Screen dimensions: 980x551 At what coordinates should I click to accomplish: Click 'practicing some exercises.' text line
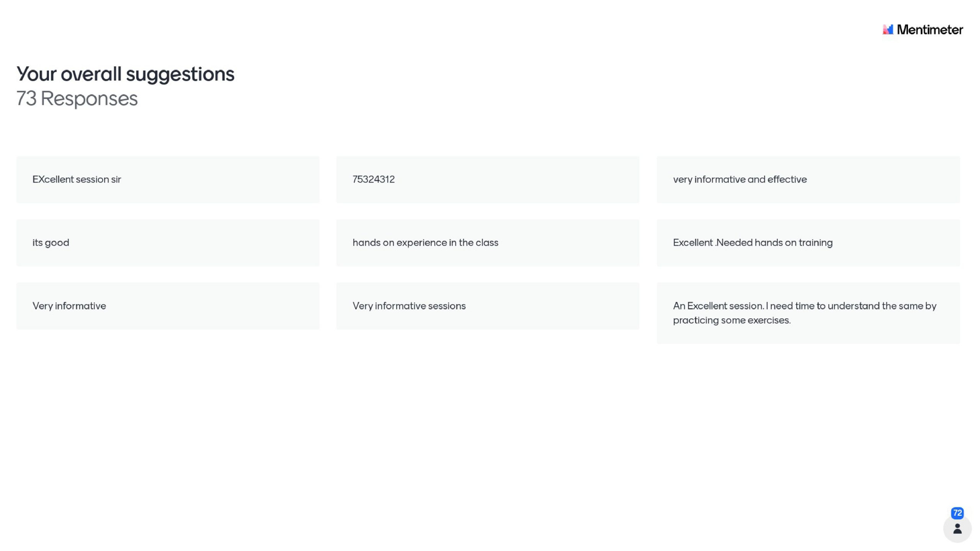[732, 320]
